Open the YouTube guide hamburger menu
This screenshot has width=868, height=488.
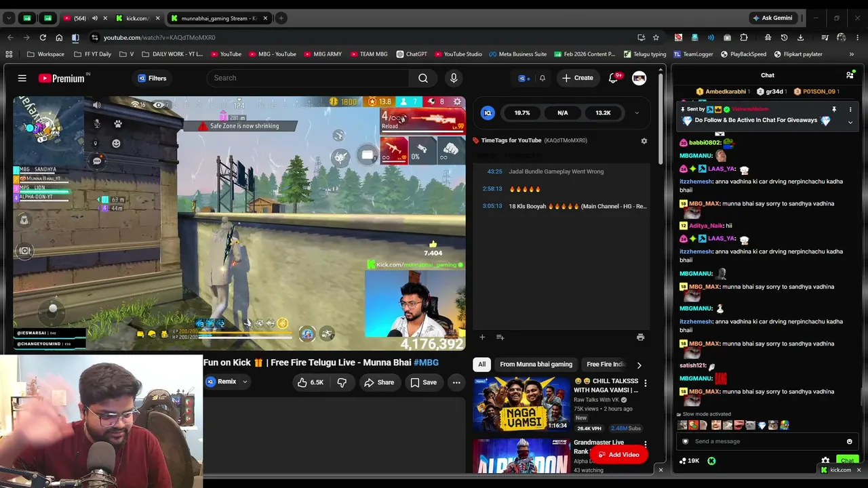[22, 78]
